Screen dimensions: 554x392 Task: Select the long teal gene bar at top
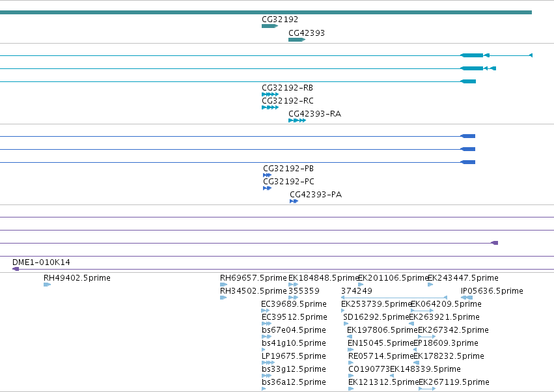266,12
